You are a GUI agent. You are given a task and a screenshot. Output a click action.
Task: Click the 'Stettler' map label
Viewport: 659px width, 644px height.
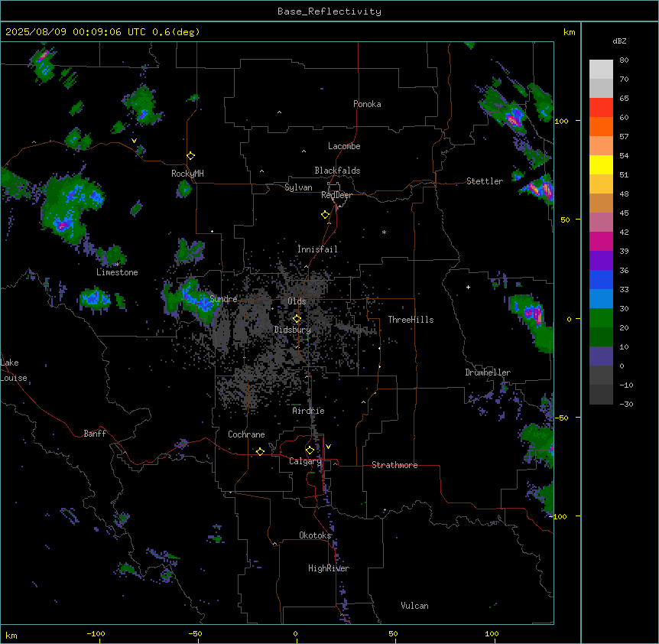[x=485, y=181]
